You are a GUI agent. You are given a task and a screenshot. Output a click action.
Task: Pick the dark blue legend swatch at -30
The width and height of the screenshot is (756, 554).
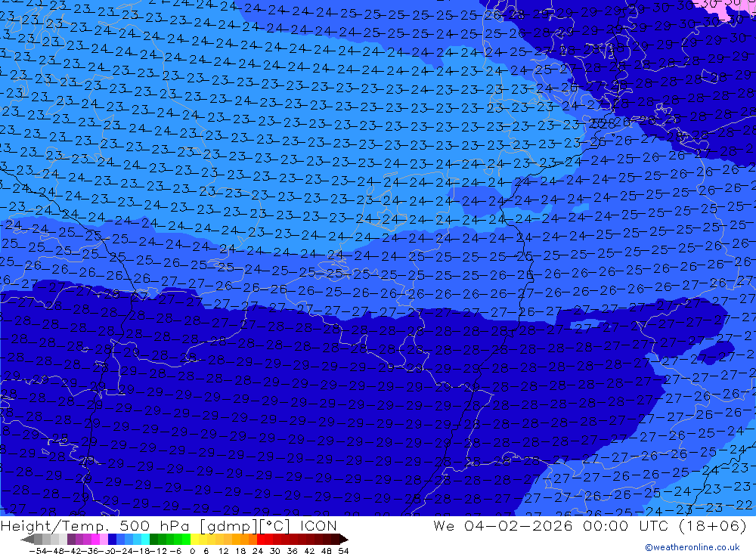pos(112,540)
